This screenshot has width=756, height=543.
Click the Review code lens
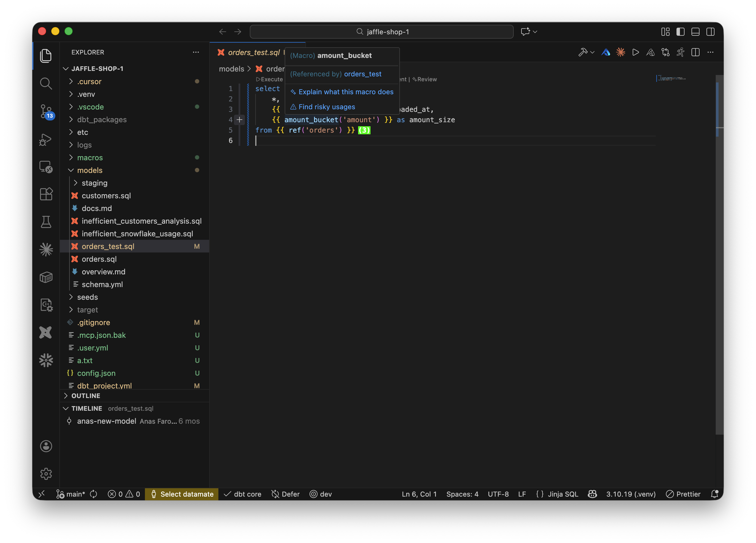pos(424,79)
